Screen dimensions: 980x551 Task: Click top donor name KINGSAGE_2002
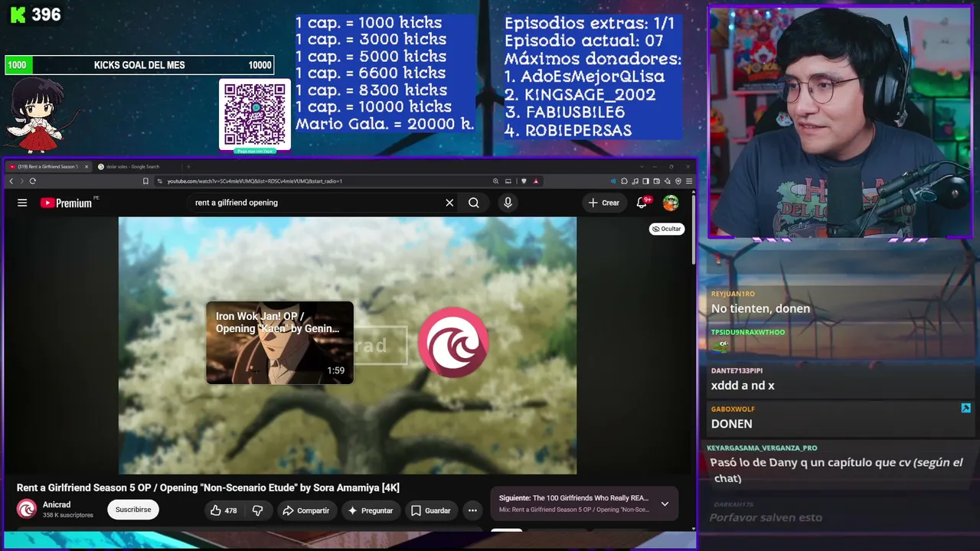[x=590, y=95]
